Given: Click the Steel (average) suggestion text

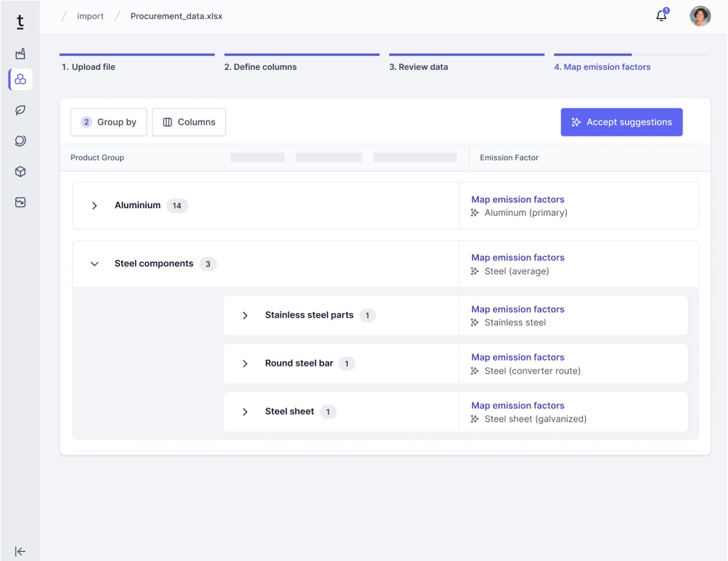Looking at the screenshot, I should point(516,272).
